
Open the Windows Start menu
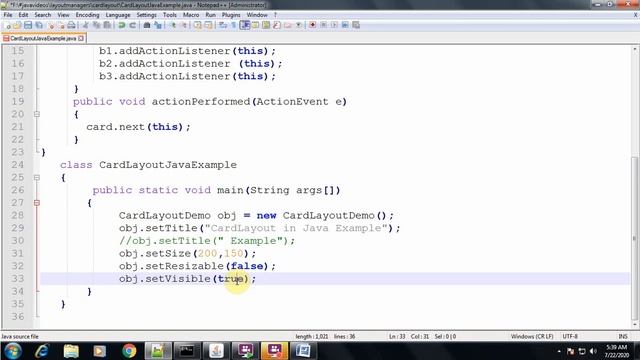pos(13,351)
